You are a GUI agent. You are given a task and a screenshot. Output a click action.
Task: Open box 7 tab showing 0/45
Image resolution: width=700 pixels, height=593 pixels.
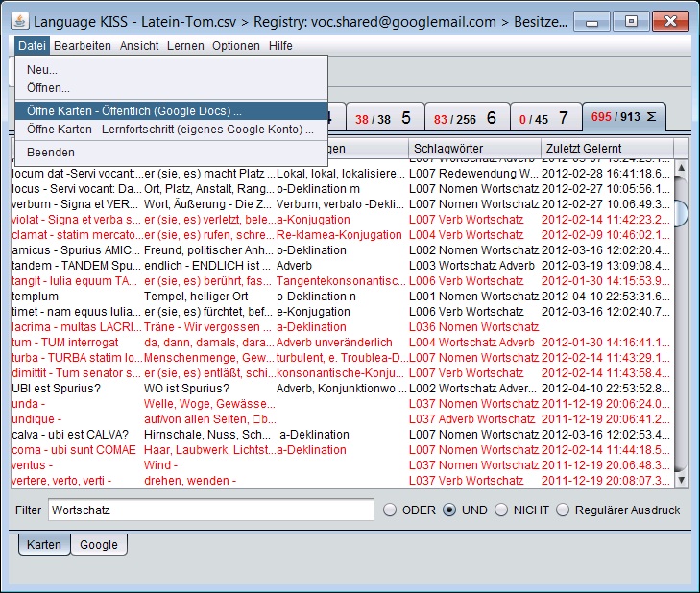click(x=545, y=118)
